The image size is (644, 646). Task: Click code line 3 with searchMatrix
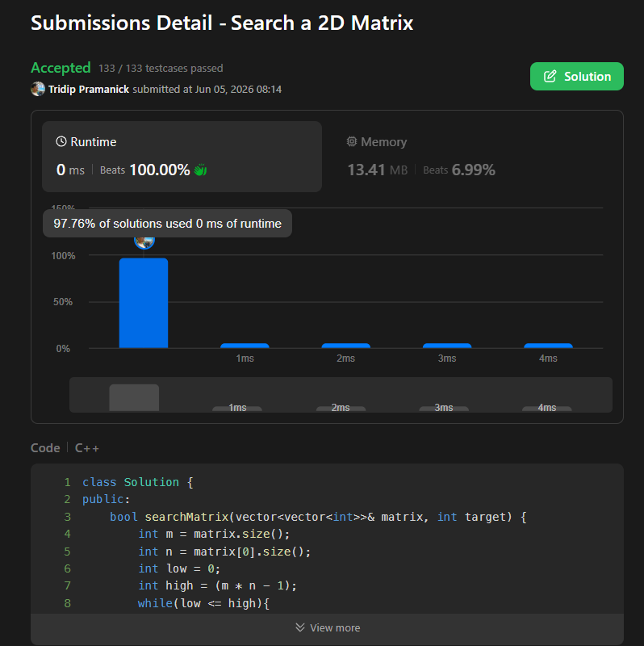pos(318,517)
